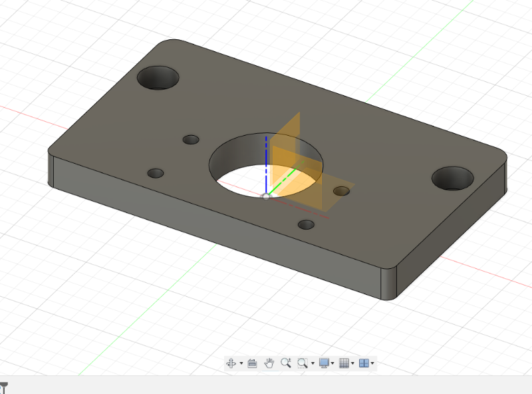Click the Zoom Window icon
This screenshot has width=532, height=394.
tap(303, 363)
